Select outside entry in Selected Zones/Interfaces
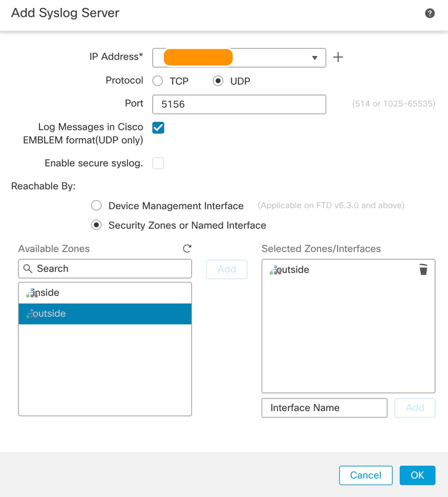The image size is (448, 497). click(348, 270)
